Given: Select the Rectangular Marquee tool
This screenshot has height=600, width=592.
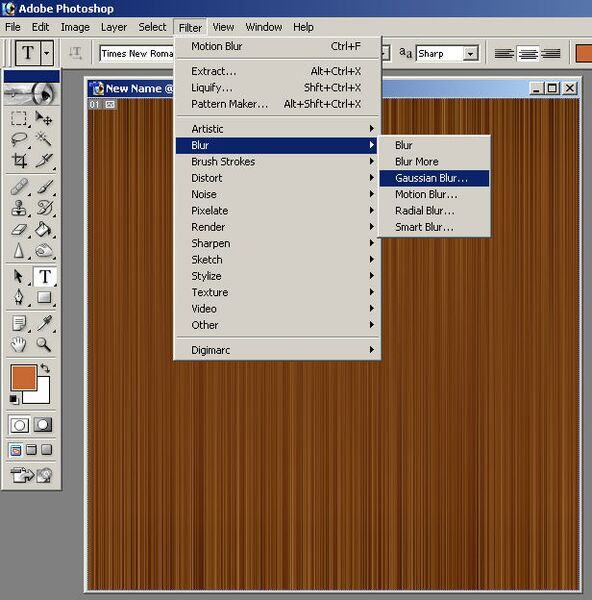Looking at the screenshot, I should [18, 118].
